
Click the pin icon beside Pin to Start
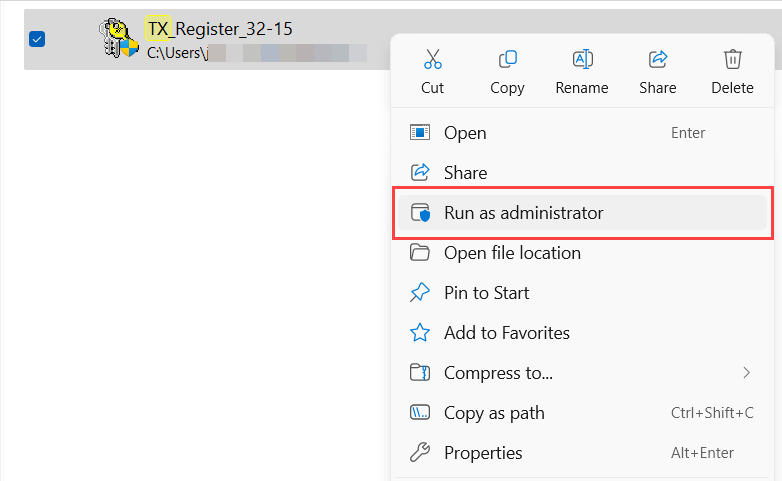pyautogui.click(x=421, y=293)
